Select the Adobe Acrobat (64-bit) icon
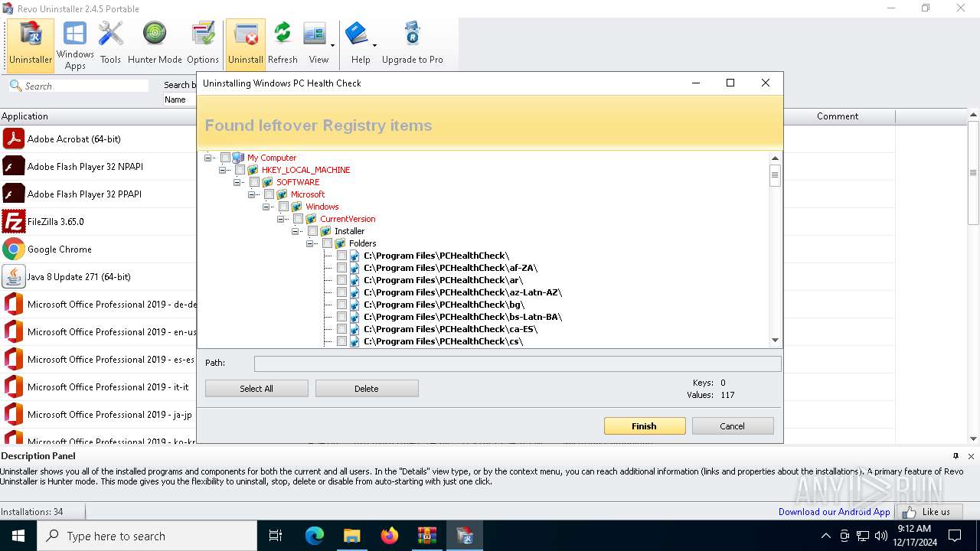 point(13,139)
